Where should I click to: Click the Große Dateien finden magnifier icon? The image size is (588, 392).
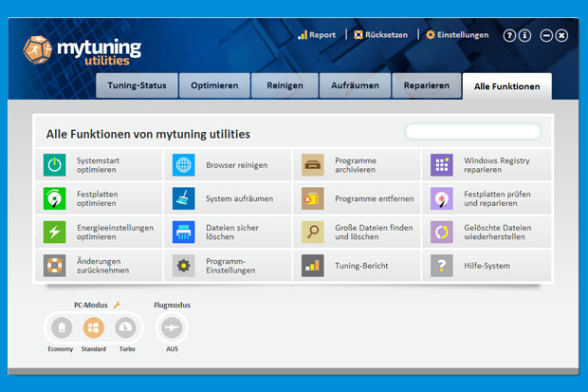(x=313, y=232)
